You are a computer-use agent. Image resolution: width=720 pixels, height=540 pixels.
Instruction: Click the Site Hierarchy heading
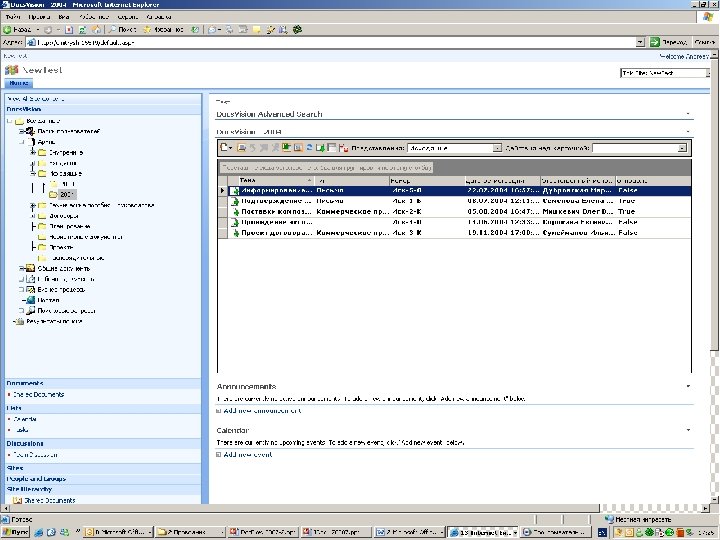29,489
